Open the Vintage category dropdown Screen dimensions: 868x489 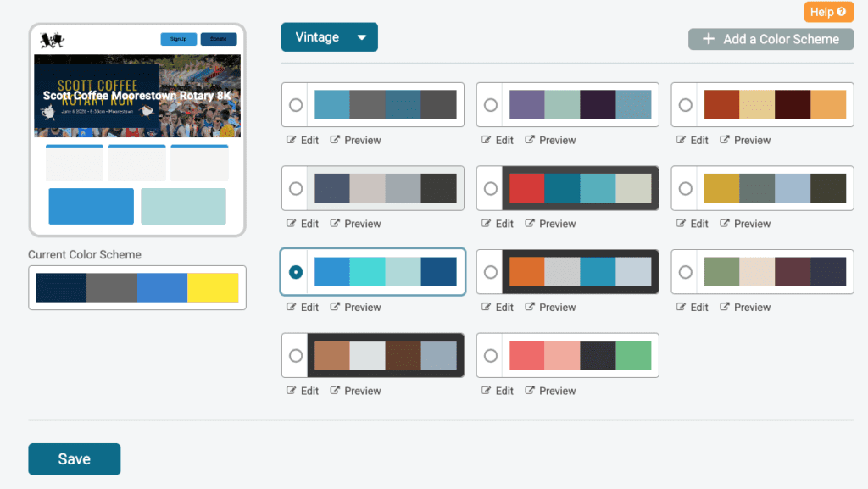(x=330, y=37)
